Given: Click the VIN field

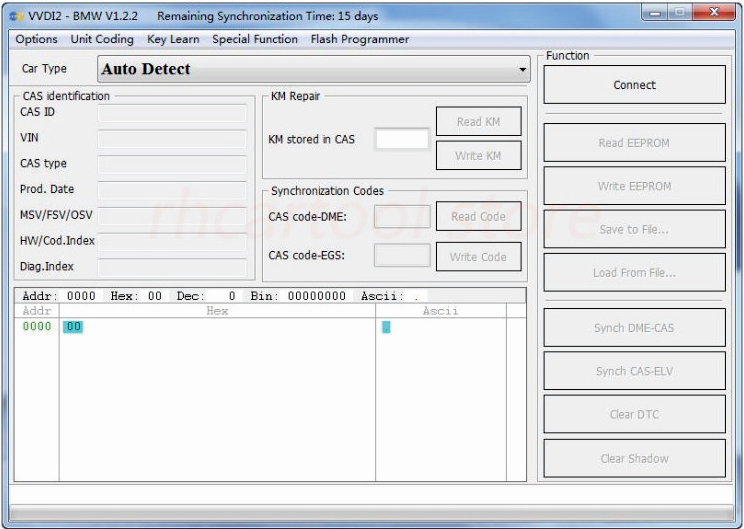Looking at the screenshot, I should (172, 139).
